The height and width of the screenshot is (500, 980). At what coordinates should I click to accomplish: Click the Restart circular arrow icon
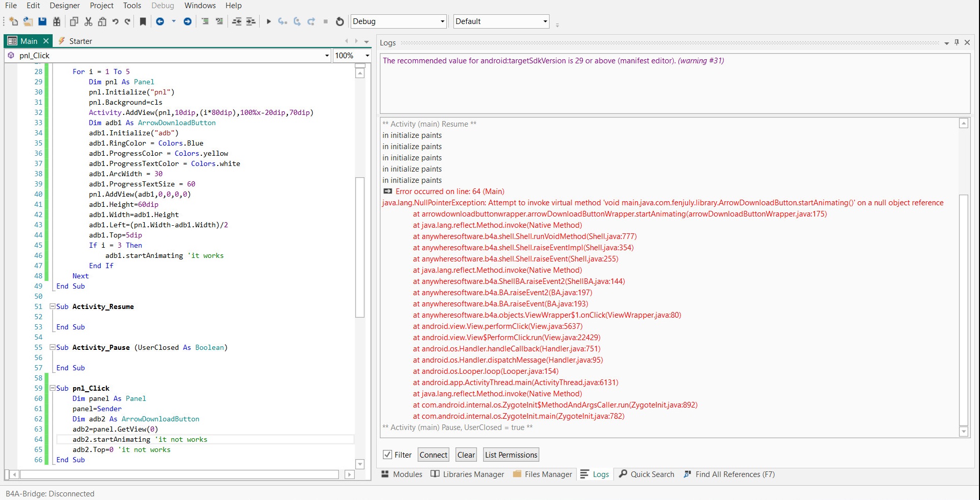click(340, 21)
